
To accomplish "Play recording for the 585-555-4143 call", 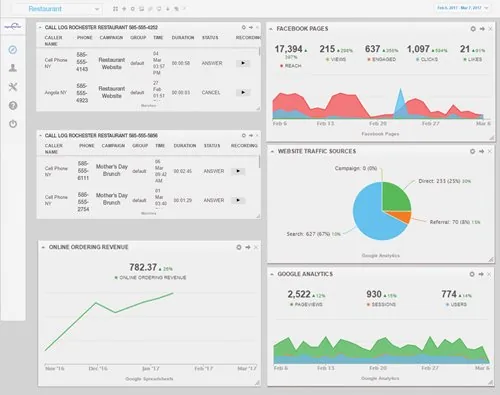I will tap(243, 63).
